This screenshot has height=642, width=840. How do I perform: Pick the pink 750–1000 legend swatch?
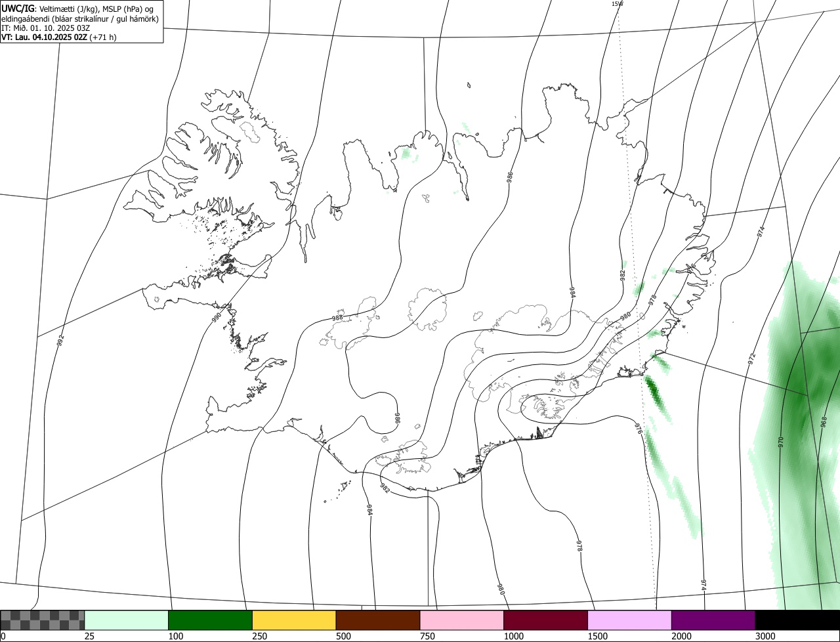[x=462, y=620]
